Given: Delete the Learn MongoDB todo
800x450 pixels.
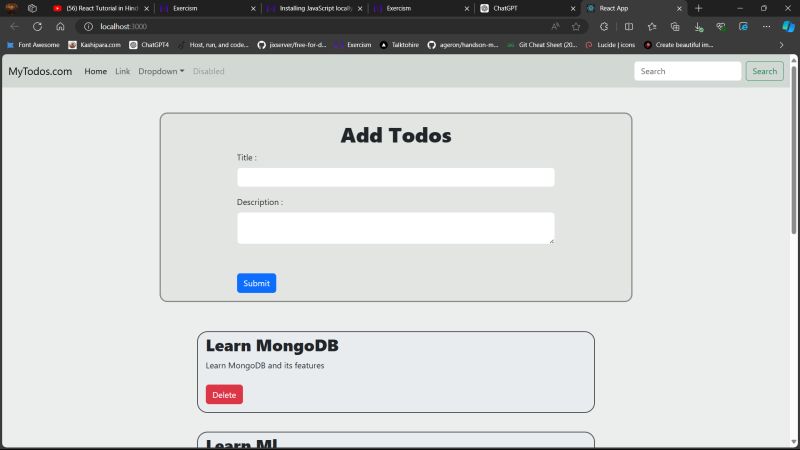Looking at the screenshot, I should pos(224,394).
